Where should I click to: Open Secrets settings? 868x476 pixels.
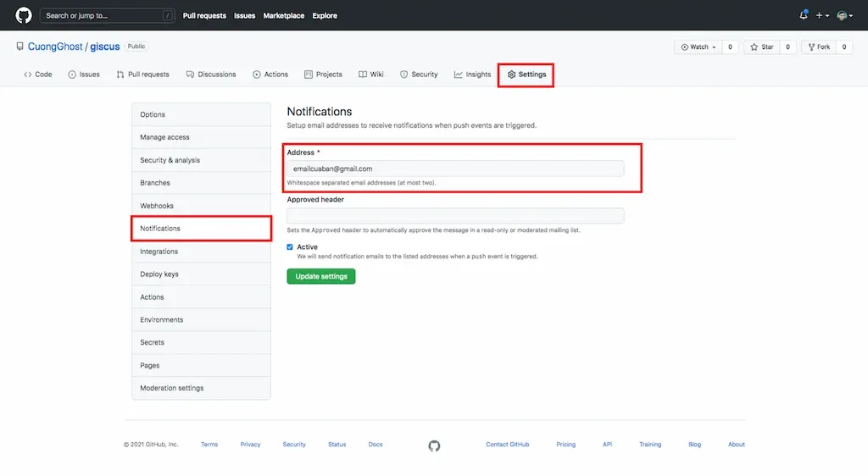(201, 342)
